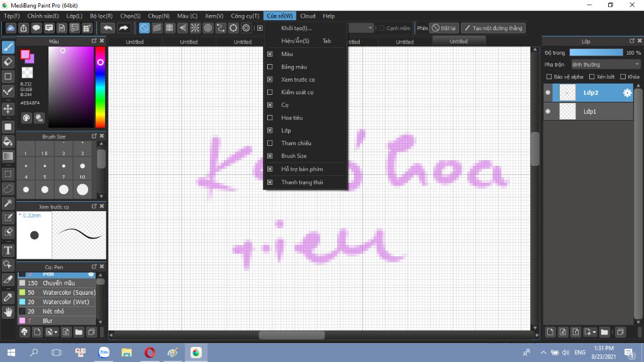
Task: Open snap settings gear in toolbar
Action: 246,28
